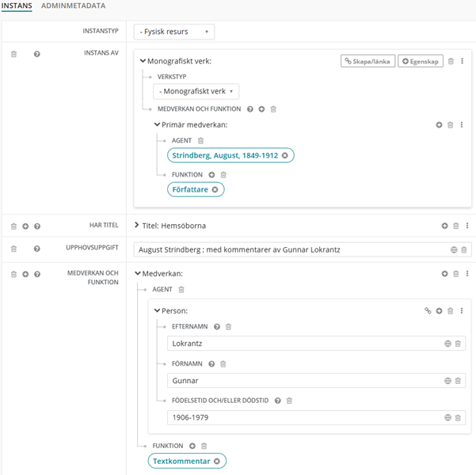Remove the Strindberg, August, 1849-1912 chip
Screen dimensions: 476x475
285,155
